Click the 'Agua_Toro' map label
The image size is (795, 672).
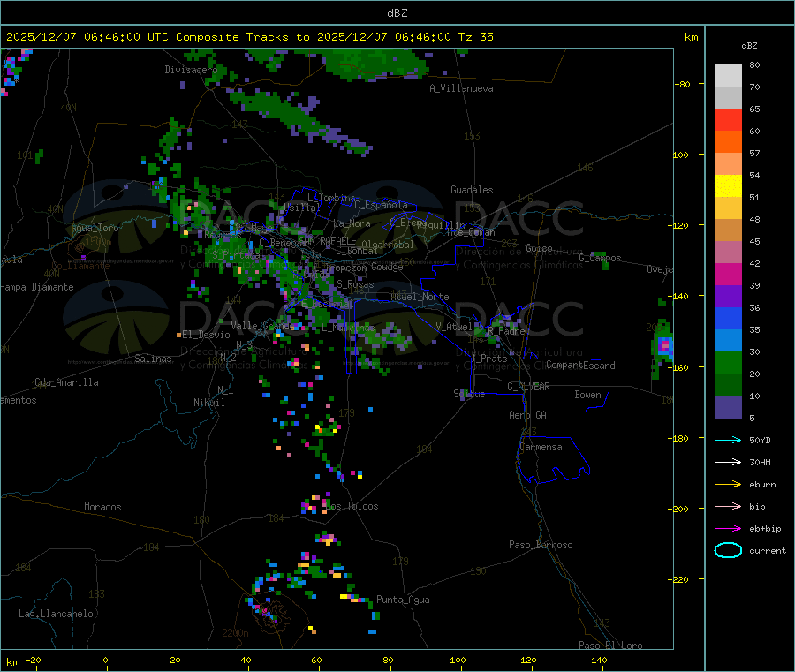[95, 228]
